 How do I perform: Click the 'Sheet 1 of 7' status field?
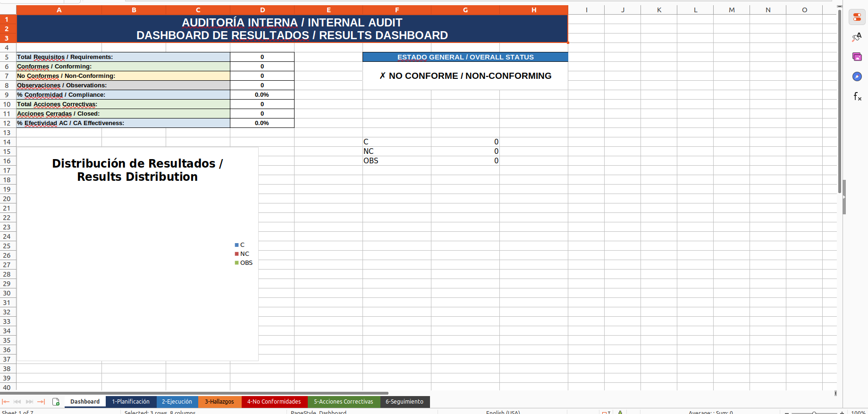[x=17, y=413]
